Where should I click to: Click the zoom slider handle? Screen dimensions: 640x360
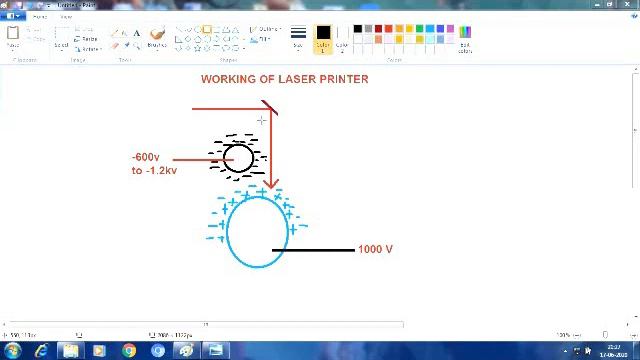[605, 335]
